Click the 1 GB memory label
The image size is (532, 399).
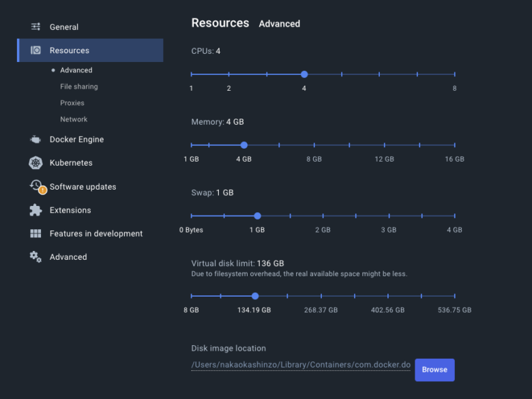(x=192, y=159)
